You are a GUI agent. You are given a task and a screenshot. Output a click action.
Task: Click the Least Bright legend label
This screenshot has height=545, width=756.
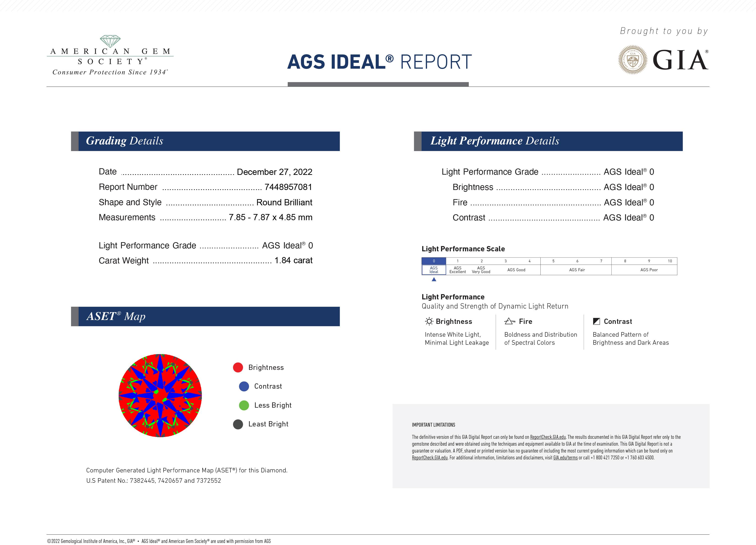point(268,424)
